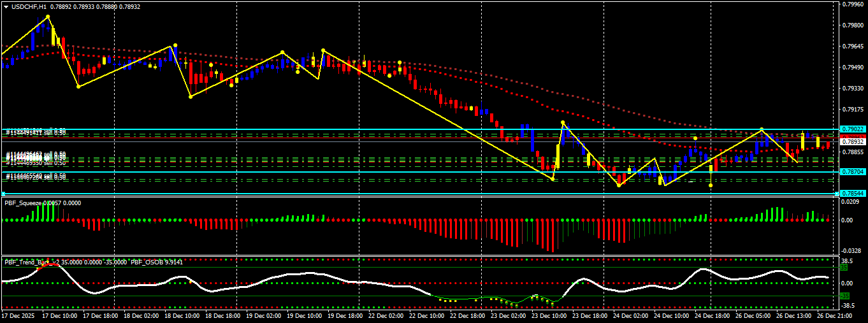Click the 0.78855 price scale value
Image resolution: width=868 pixels, height=323 pixels.
(854, 152)
